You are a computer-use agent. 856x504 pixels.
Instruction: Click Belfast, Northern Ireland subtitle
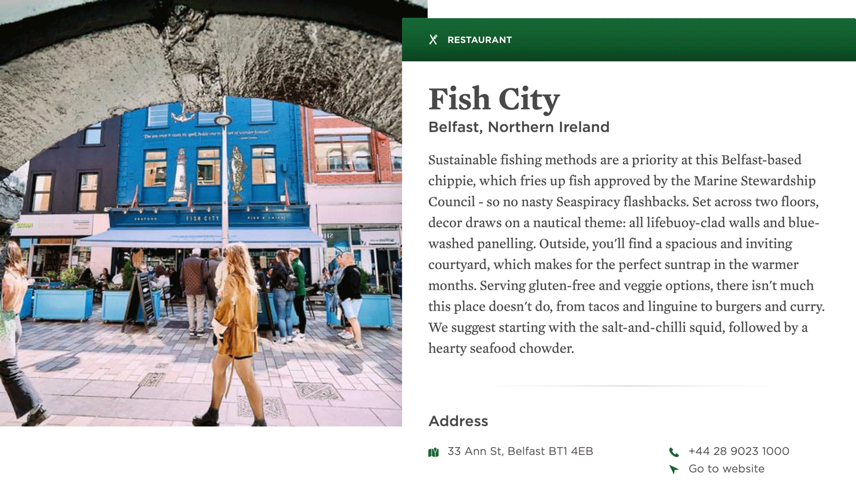coord(519,127)
